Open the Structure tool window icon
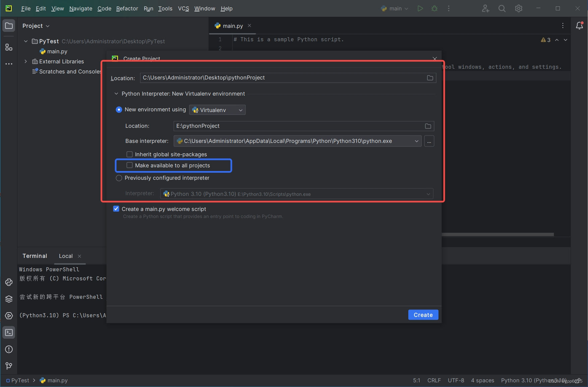The image size is (588, 387). (9, 47)
